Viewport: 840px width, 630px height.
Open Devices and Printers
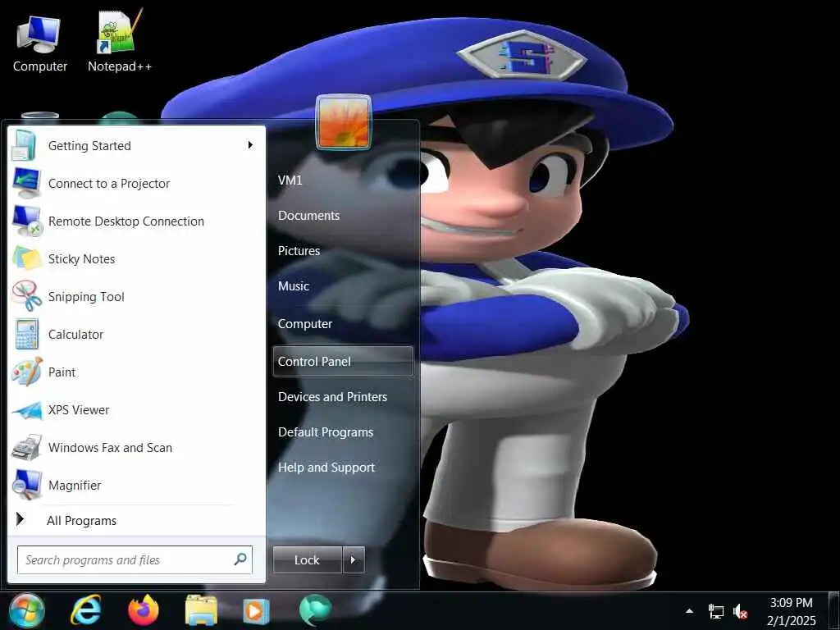332,397
